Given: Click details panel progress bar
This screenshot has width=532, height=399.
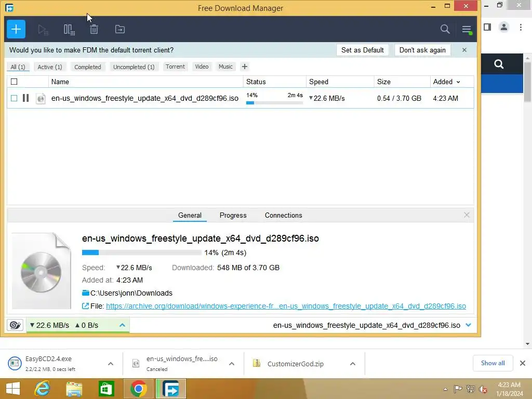Looking at the screenshot, I should pyautogui.click(x=141, y=252).
